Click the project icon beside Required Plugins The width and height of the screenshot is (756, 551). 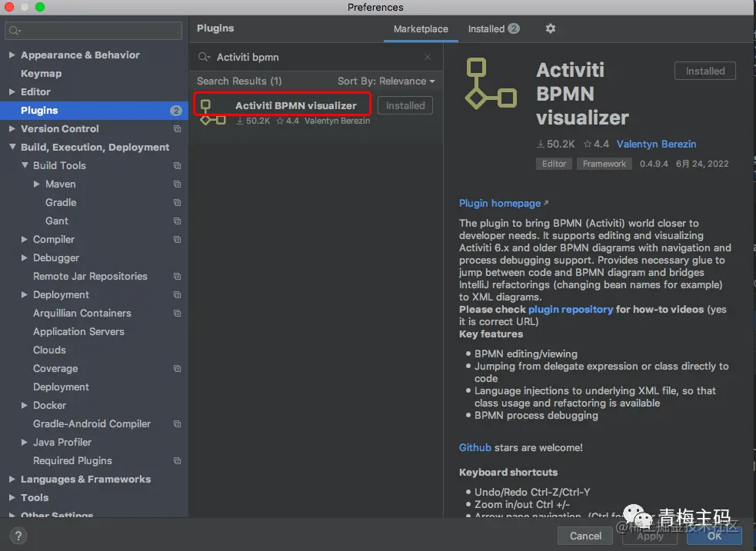[178, 460]
